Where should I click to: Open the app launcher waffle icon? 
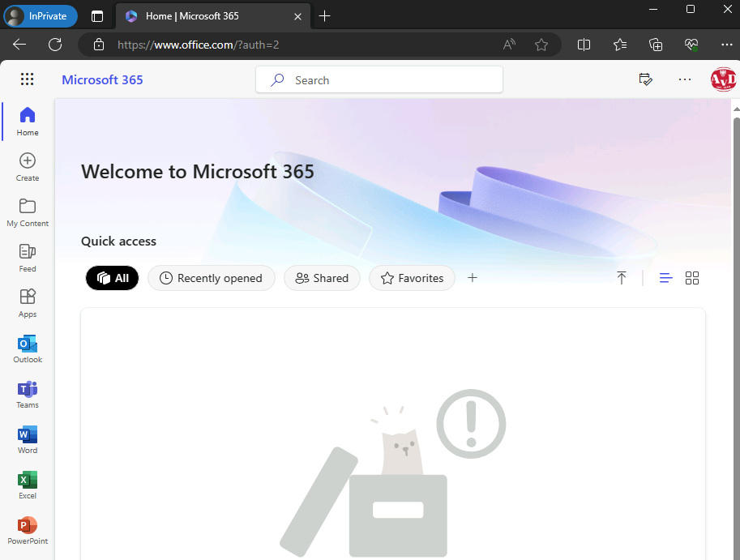[x=27, y=79]
